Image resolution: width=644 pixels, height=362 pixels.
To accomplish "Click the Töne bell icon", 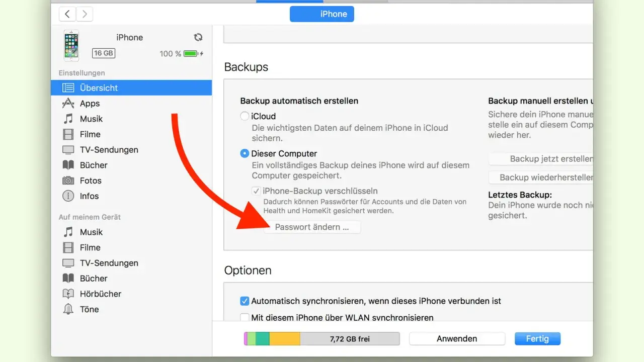I will (x=68, y=309).
